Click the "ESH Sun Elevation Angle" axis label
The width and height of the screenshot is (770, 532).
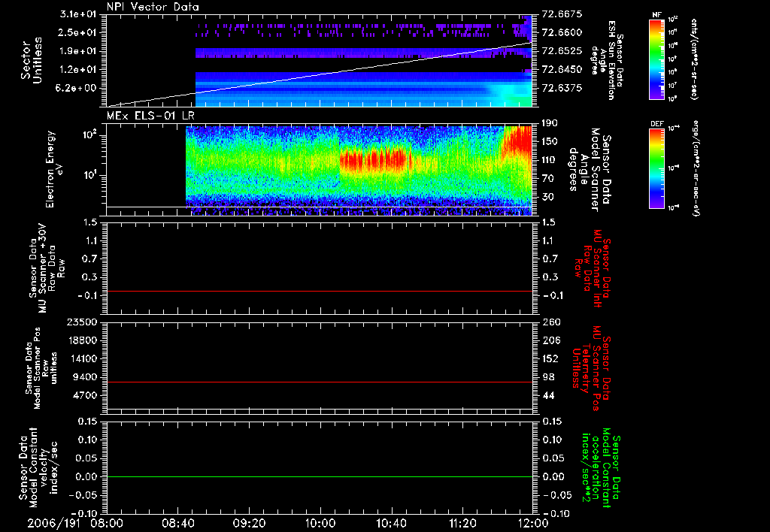click(x=607, y=60)
